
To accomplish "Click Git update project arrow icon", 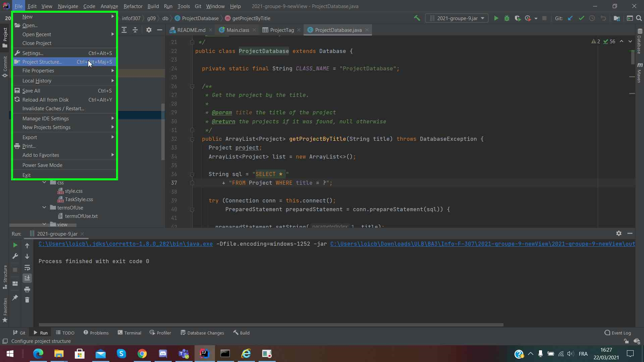I will coord(570,18).
